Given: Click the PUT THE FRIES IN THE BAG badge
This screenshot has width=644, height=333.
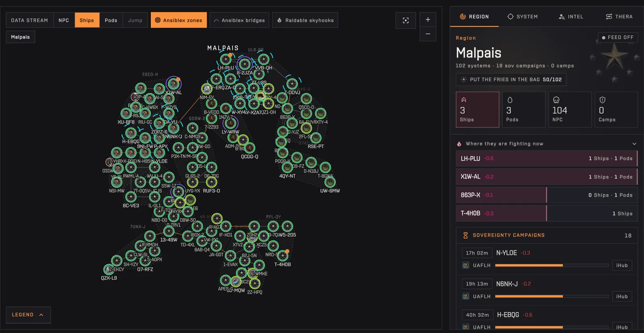Looking at the screenshot, I should [x=511, y=80].
